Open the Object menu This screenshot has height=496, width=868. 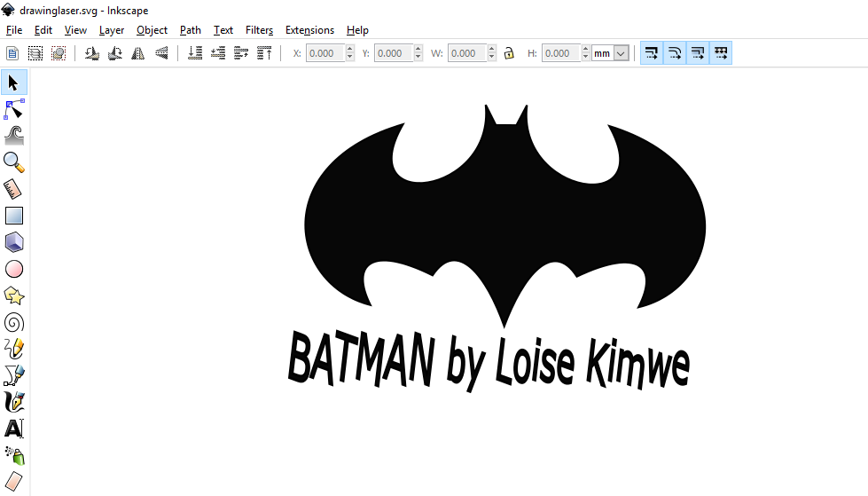click(x=152, y=30)
